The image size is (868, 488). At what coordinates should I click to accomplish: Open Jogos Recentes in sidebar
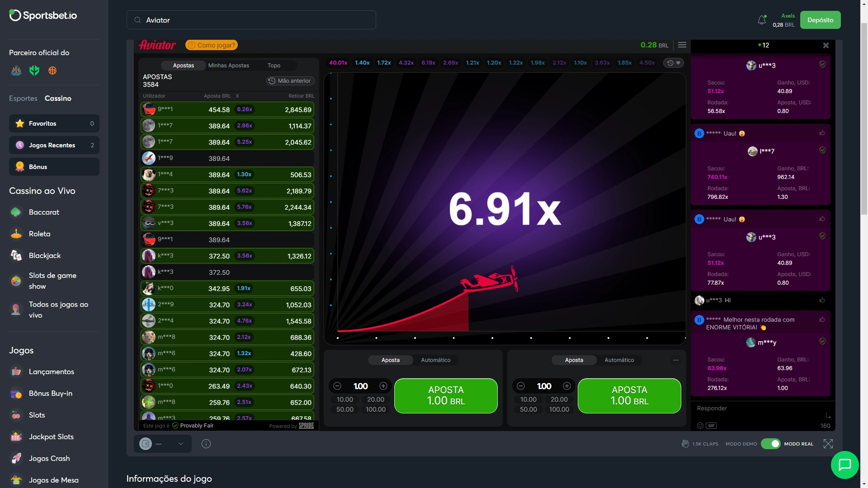point(54,145)
